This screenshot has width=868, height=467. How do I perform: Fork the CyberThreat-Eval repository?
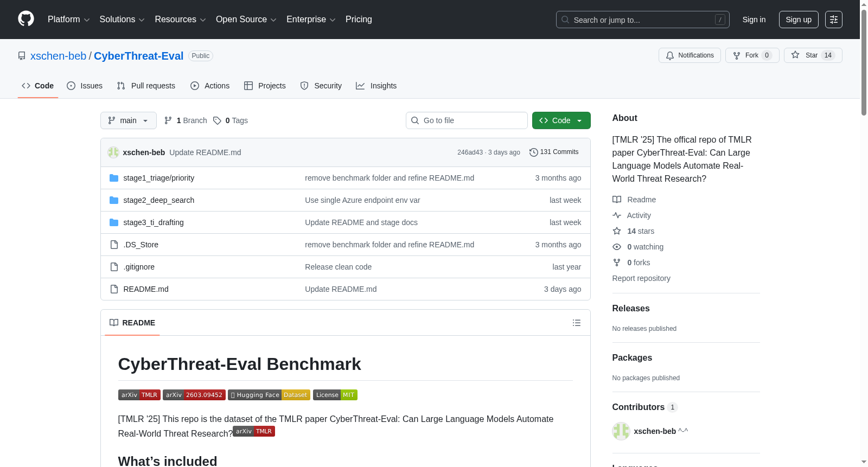752,55
